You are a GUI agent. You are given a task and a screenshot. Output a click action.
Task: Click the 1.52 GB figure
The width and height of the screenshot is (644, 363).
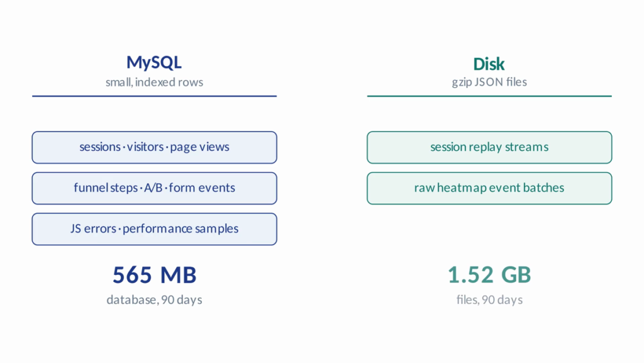[489, 275]
